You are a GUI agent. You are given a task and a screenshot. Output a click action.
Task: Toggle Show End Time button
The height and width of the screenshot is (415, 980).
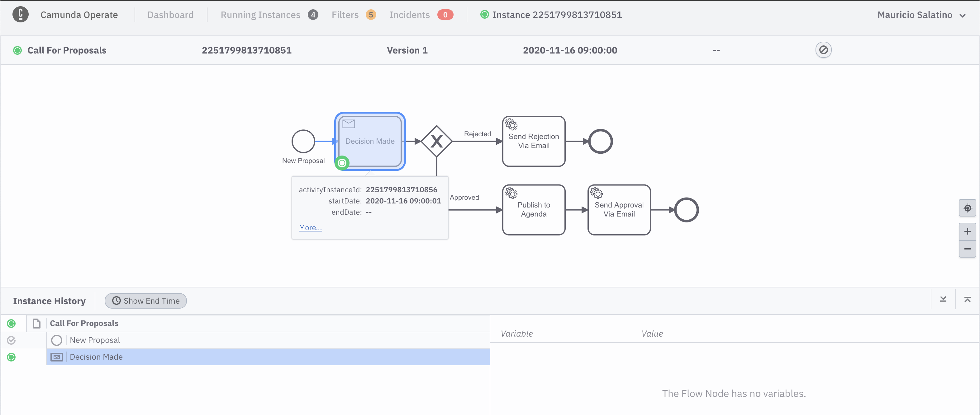pos(145,301)
